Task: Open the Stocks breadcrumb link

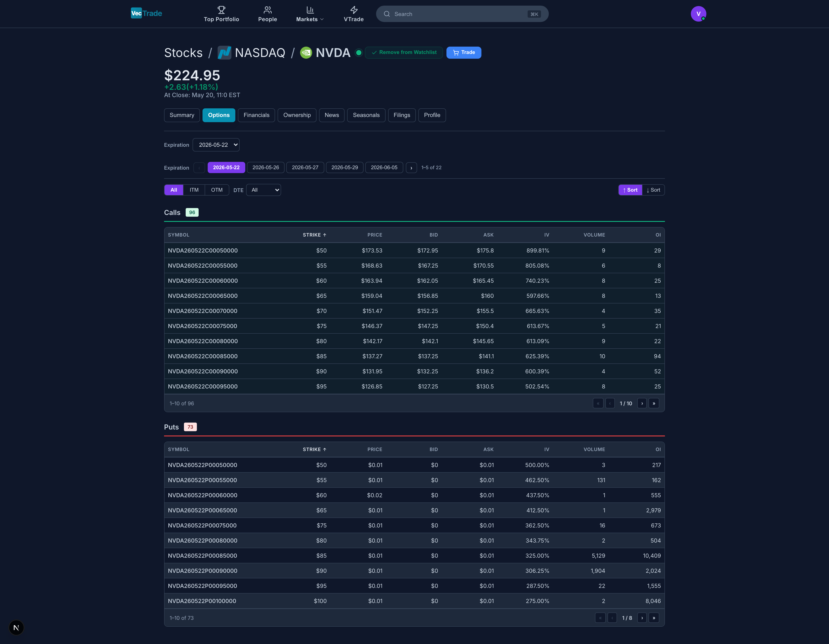Action: (183, 53)
